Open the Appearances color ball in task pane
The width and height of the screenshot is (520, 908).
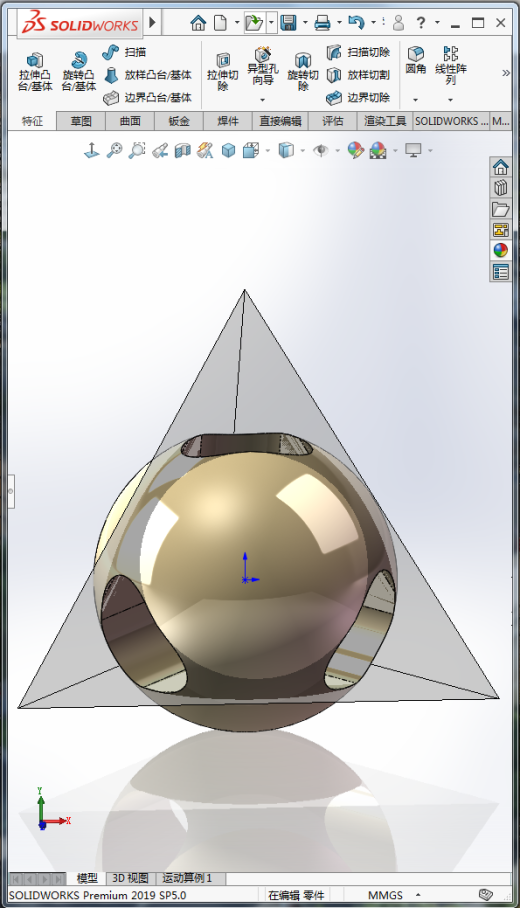coord(500,250)
